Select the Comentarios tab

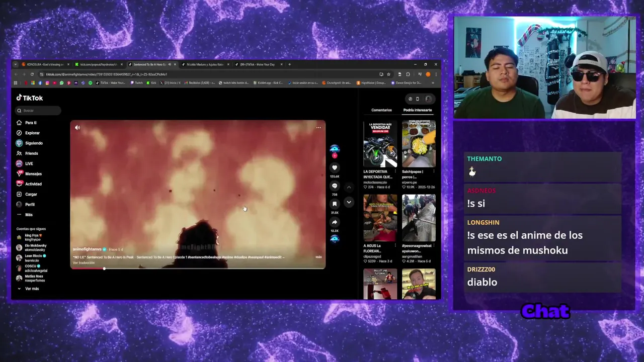pos(381,110)
